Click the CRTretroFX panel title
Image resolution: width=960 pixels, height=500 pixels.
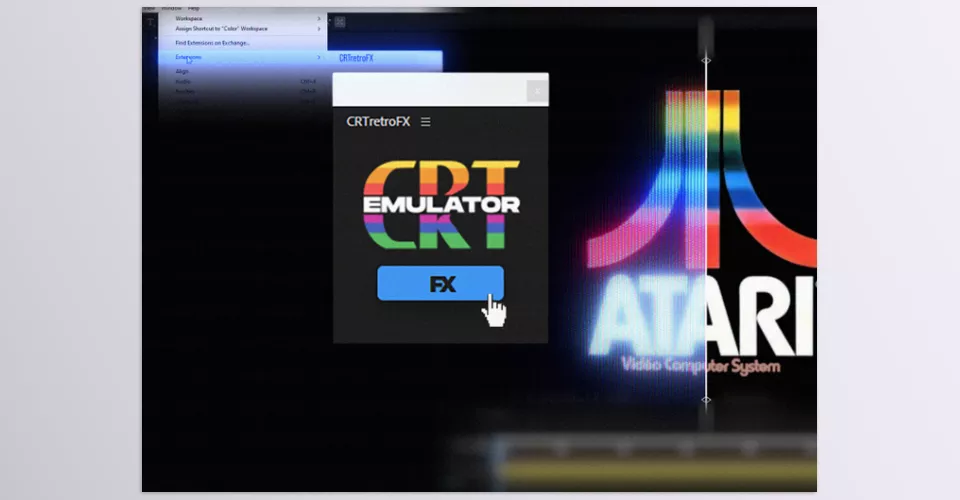(x=378, y=122)
